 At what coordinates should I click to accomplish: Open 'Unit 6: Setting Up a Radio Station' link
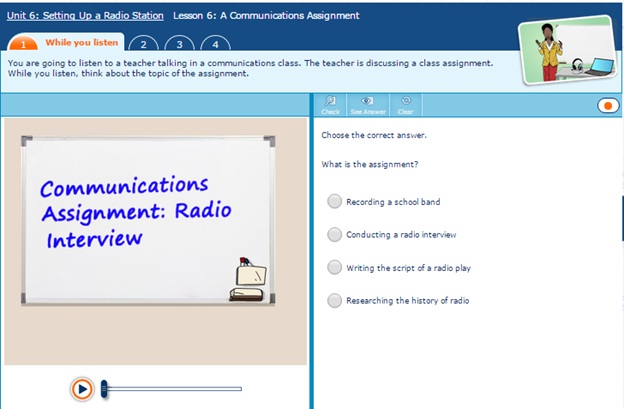[85, 16]
